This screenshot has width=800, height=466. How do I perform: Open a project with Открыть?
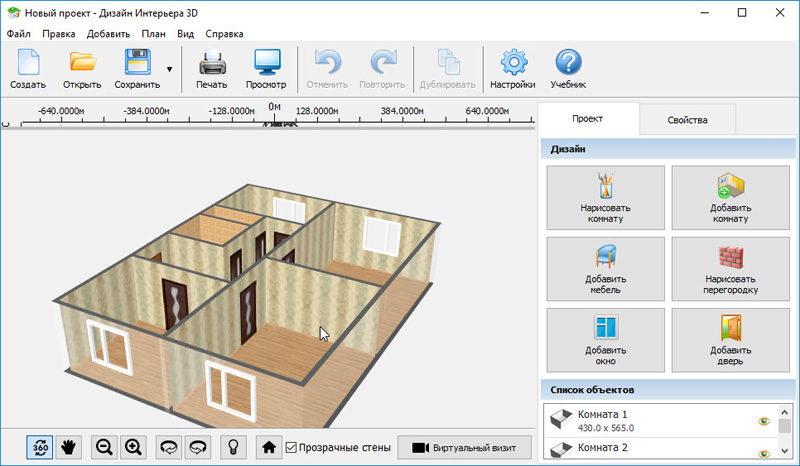coord(82,69)
